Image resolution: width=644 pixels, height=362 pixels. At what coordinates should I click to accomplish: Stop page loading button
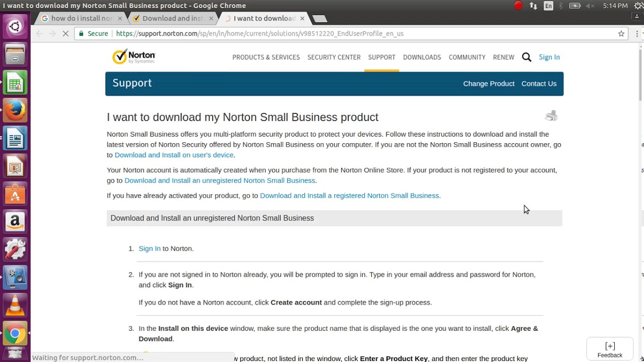[x=65, y=34]
